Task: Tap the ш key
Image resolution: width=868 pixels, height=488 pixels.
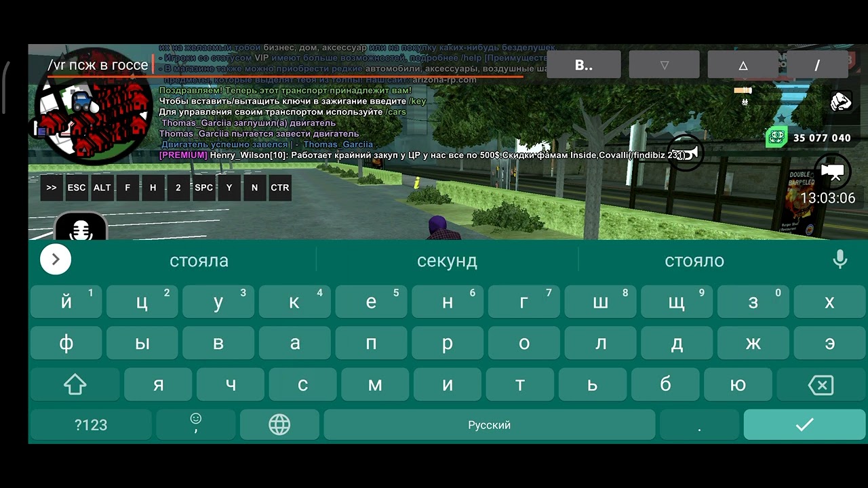Action: [x=600, y=302]
